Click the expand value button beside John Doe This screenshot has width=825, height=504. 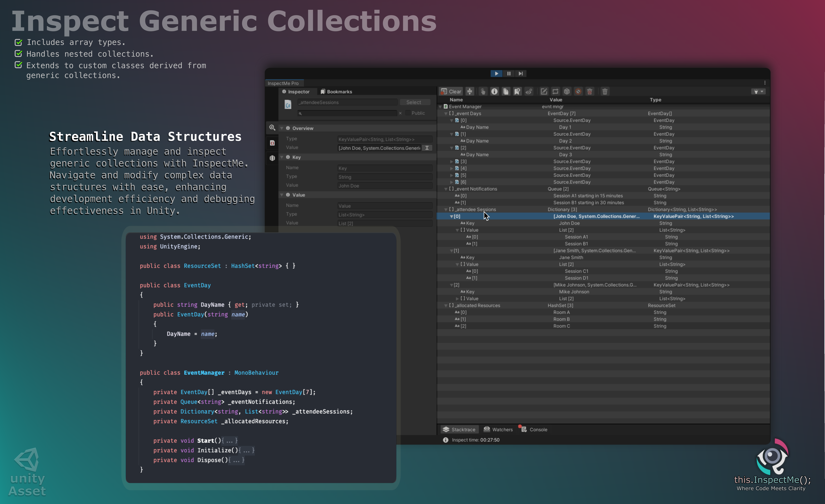(427, 148)
